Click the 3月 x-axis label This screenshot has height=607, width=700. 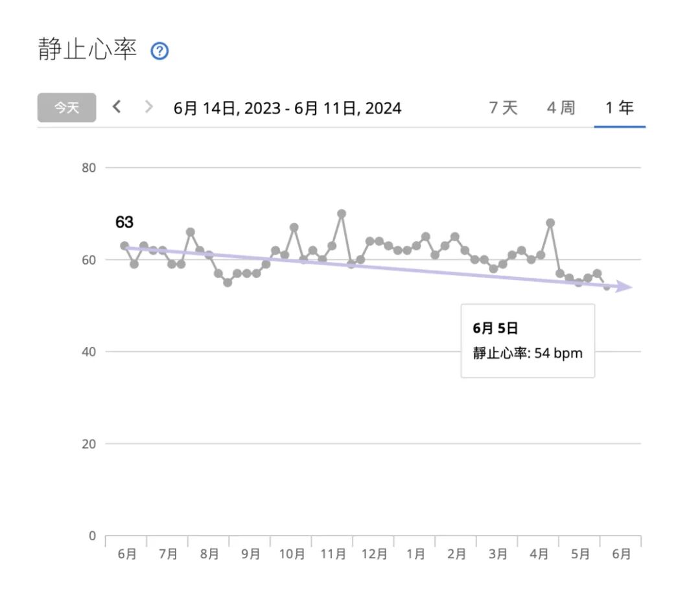tap(498, 554)
